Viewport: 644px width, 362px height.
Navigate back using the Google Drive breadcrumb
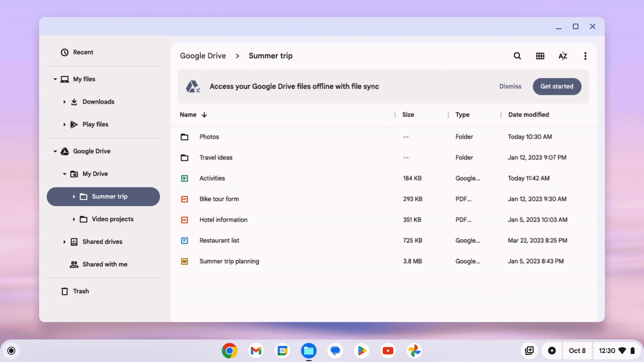click(x=203, y=56)
